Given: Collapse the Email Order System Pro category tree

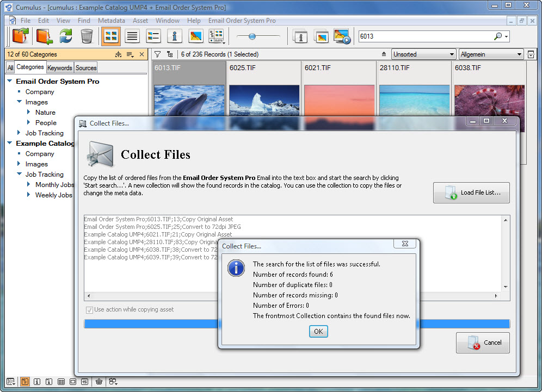Looking at the screenshot, I should pos(10,81).
